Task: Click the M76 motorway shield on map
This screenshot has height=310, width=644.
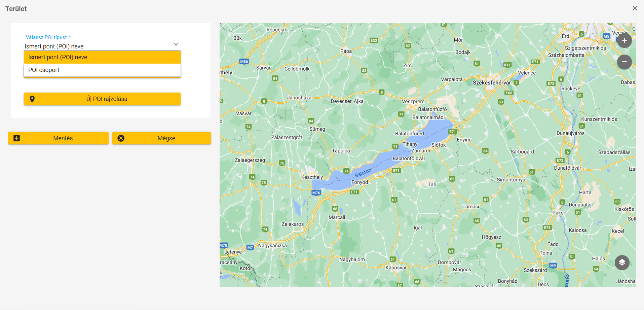Action: 316,193
